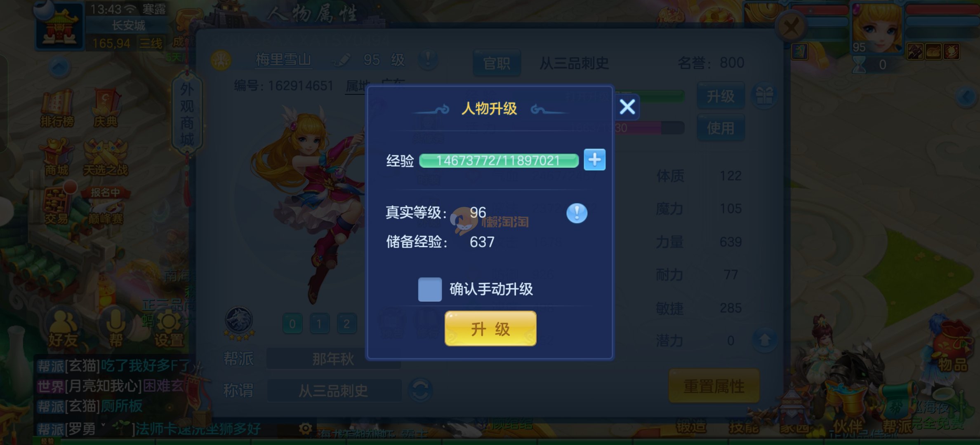
Task: Click the 潜力 upgrade arrow icon
Action: (x=764, y=340)
